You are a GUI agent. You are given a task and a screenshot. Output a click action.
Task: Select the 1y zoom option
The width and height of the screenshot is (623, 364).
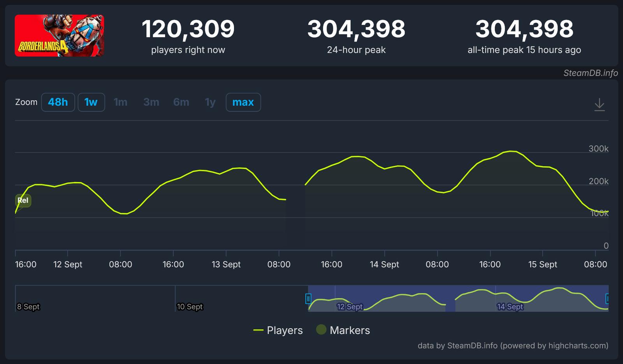coord(210,102)
